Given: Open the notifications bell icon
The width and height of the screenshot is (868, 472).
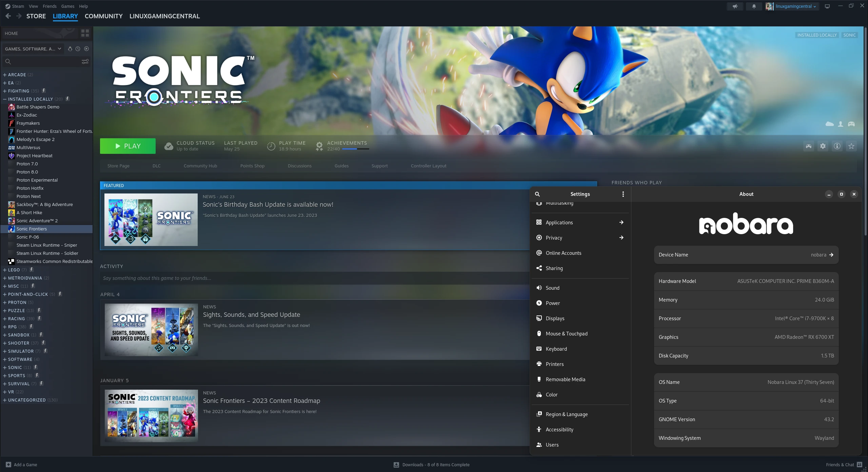Looking at the screenshot, I should pyautogui.click(x=754, y=6).
